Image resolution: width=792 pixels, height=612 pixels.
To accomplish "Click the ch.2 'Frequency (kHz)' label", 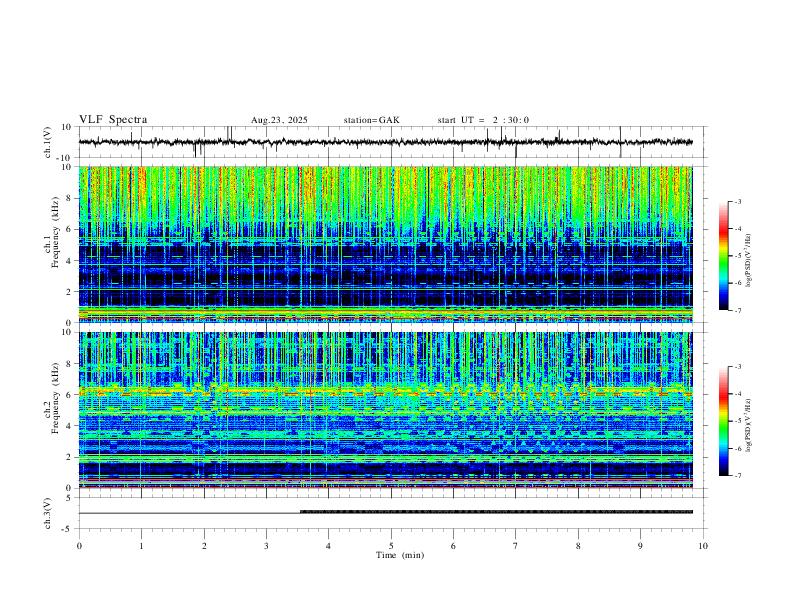I will (55, 398).
